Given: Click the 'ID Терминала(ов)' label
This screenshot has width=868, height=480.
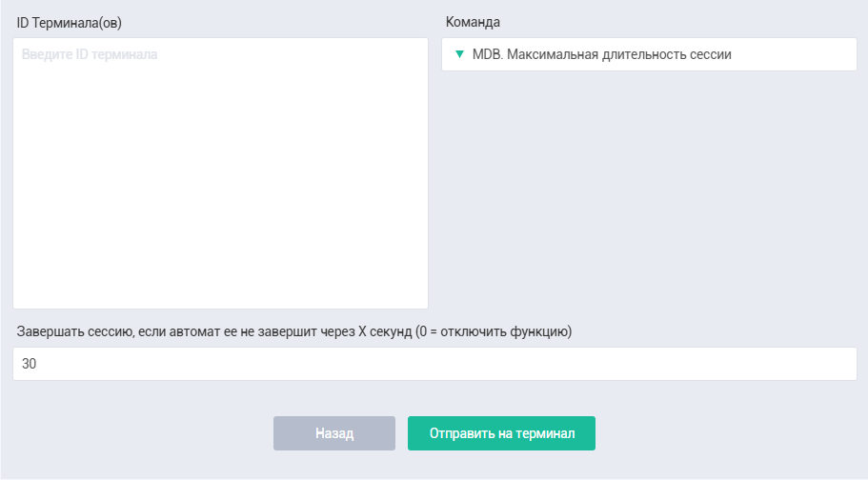Looking at the screenshot, I should pyautogui.click(x=70, y=23).
